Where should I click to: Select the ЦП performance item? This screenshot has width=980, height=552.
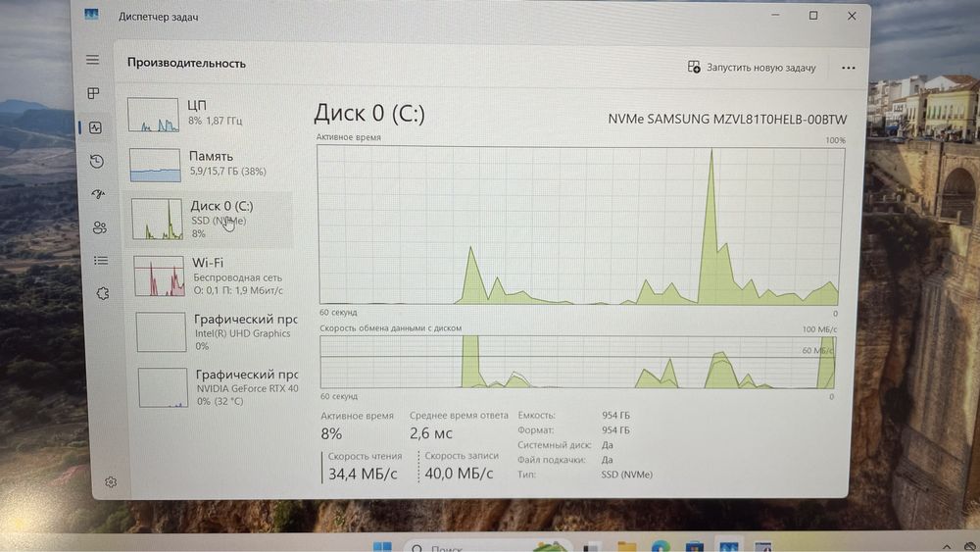208,114
